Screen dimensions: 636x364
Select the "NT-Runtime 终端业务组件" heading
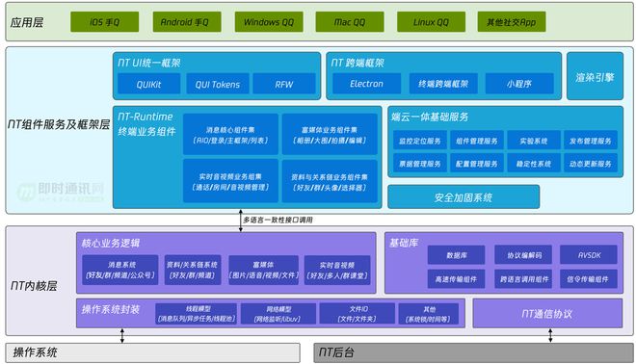tap(146, 124)
